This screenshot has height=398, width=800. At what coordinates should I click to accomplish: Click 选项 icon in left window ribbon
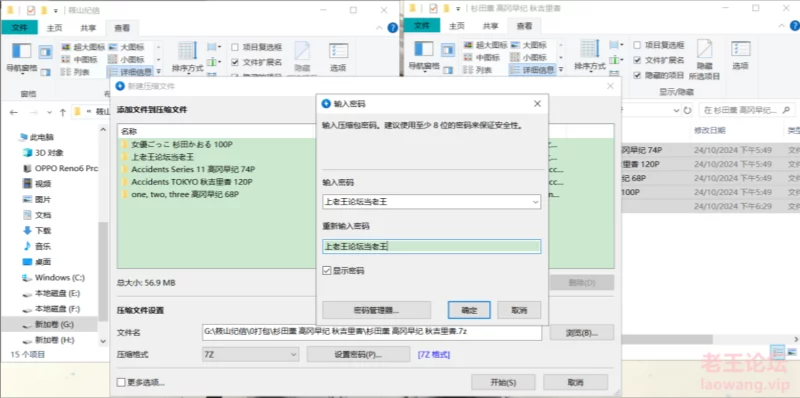coord(338,57)
